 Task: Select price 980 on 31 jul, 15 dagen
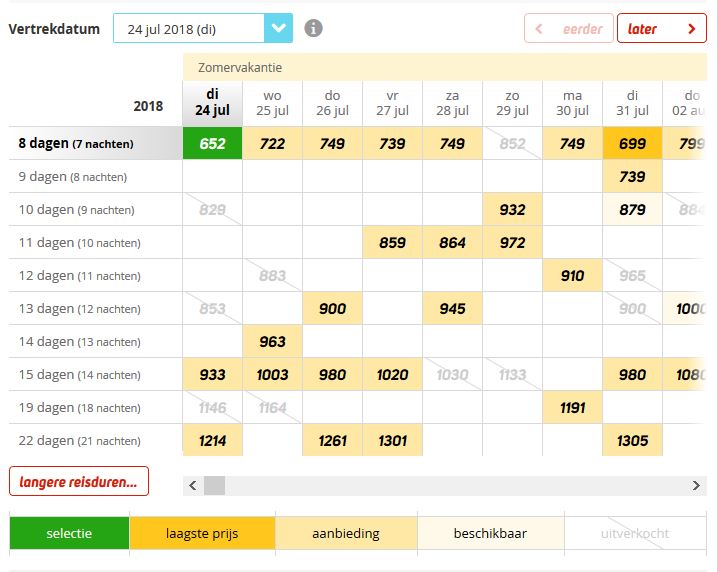click(632, 374)
